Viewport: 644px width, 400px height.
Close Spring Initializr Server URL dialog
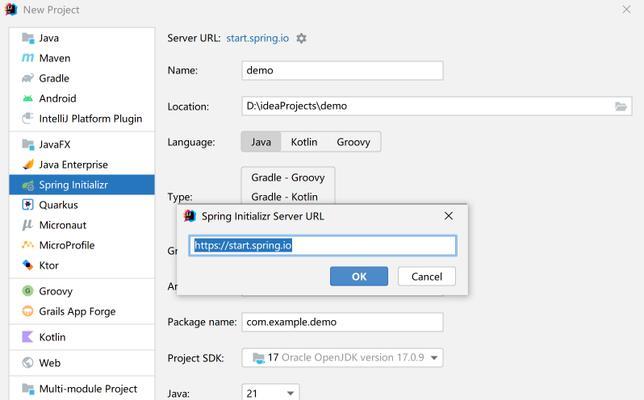tap(448, 216)
